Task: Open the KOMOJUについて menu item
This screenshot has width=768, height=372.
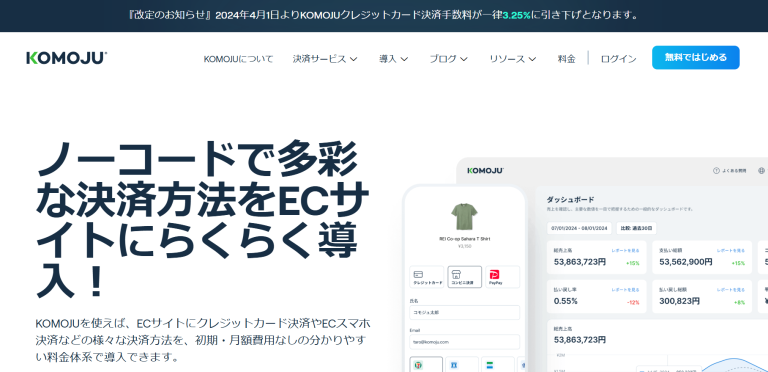Action: tap(238, 59)
